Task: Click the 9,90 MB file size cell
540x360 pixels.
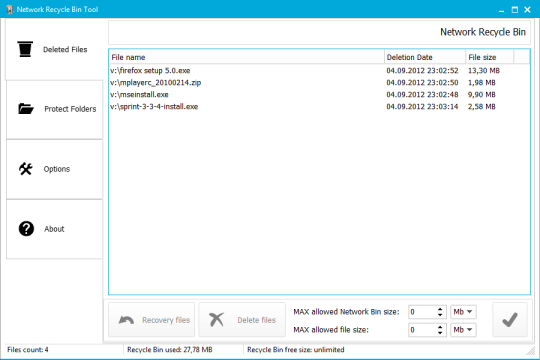Action: coord(481,94)
